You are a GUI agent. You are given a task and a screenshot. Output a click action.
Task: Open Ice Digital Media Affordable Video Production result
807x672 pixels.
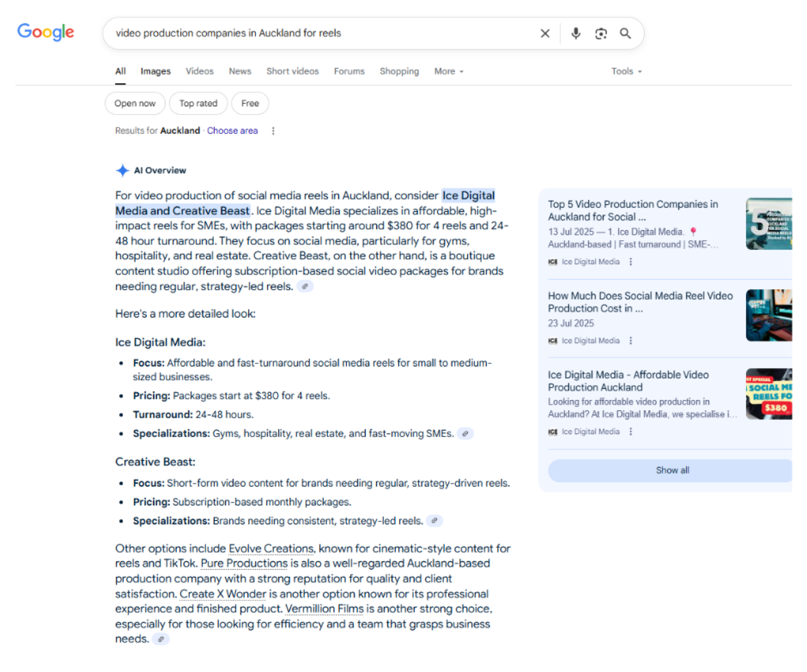point(628,381)
